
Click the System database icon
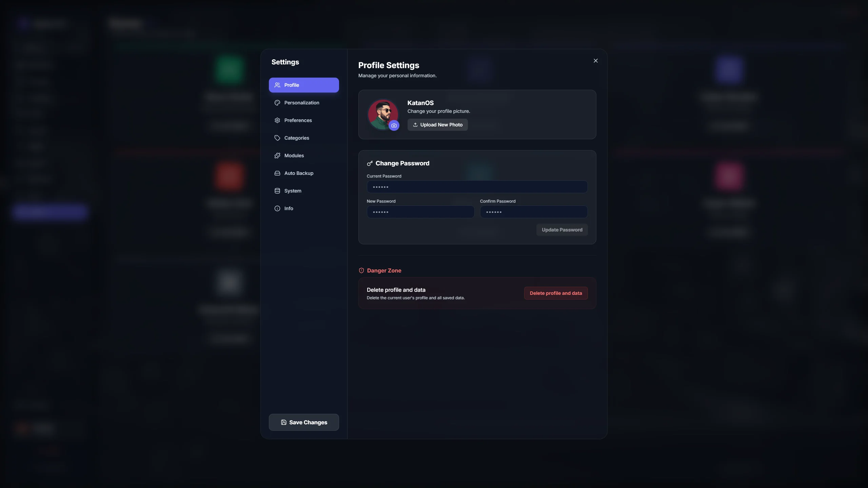[x=277, y=191]
